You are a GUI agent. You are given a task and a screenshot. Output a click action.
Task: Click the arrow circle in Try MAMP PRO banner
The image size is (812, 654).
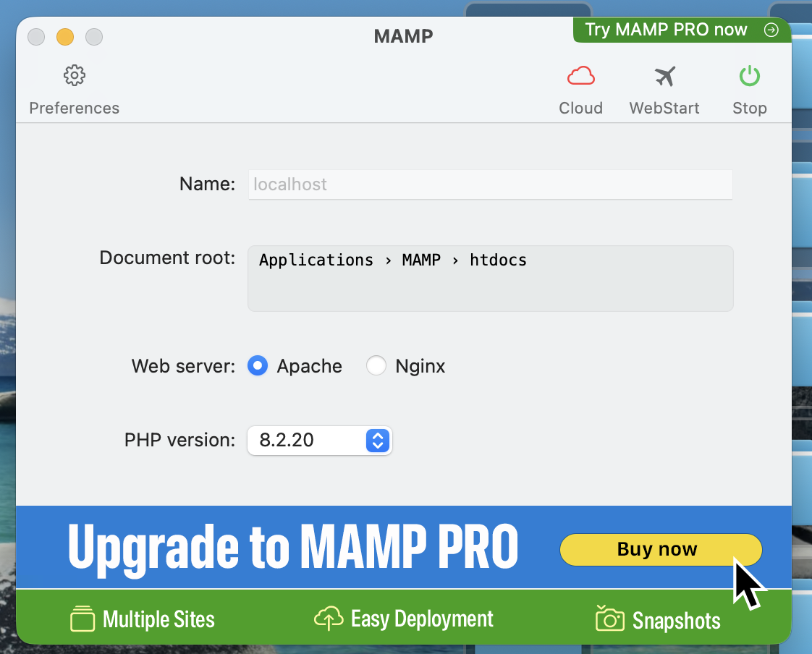coord(771,30)
